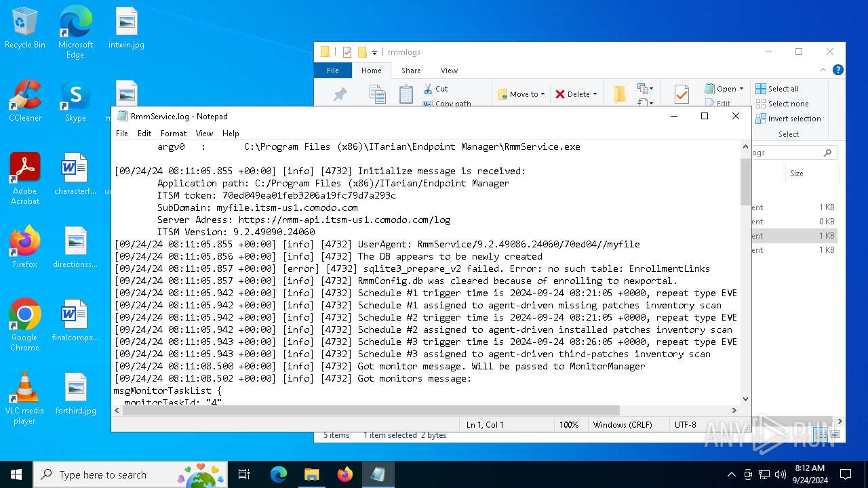Launch the Firefox desktop shortcut

pos(25,248)
